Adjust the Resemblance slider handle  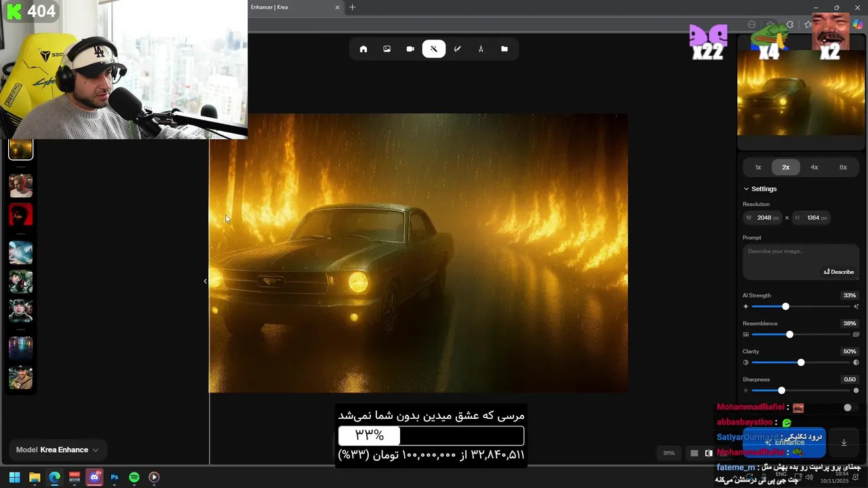789,335
